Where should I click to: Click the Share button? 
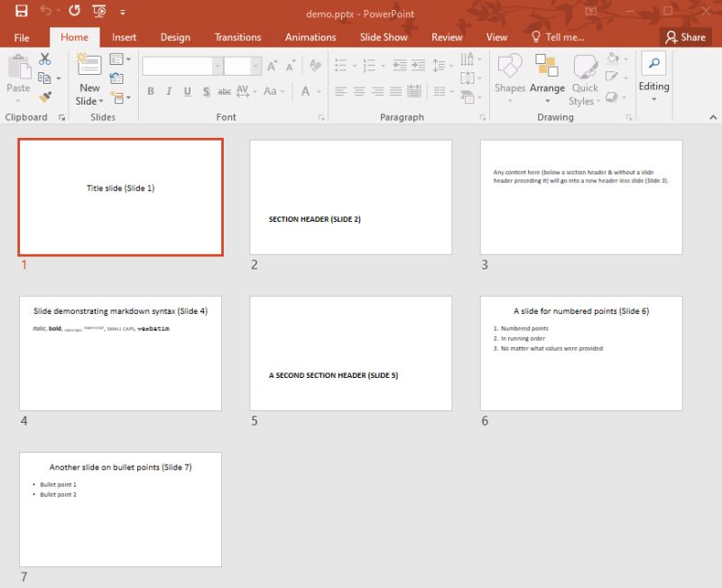(x=688, y=37)
